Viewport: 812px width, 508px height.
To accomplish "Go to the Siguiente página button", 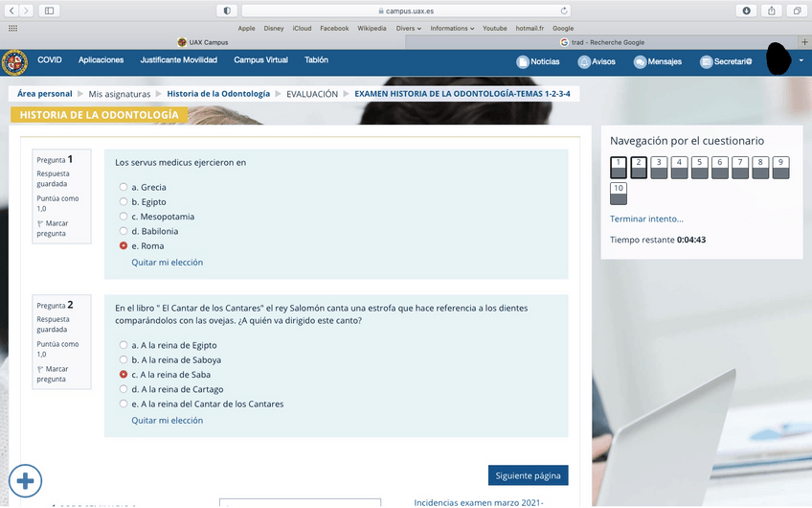I will [528, 475].
